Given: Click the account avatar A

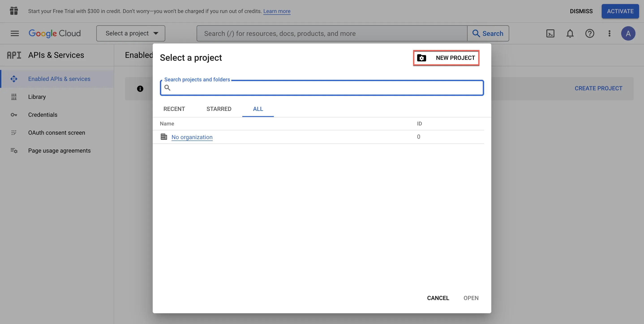Looking at the screenshot, I should point(628,34).
